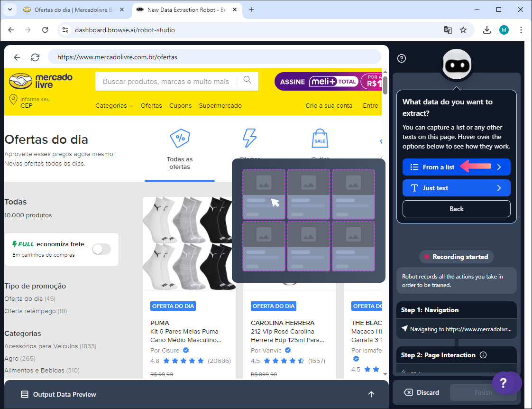The width and height of the screenshot is (532, 409).
Task: Expand the Output Data Preview arrow
Action: coord(371,394)
